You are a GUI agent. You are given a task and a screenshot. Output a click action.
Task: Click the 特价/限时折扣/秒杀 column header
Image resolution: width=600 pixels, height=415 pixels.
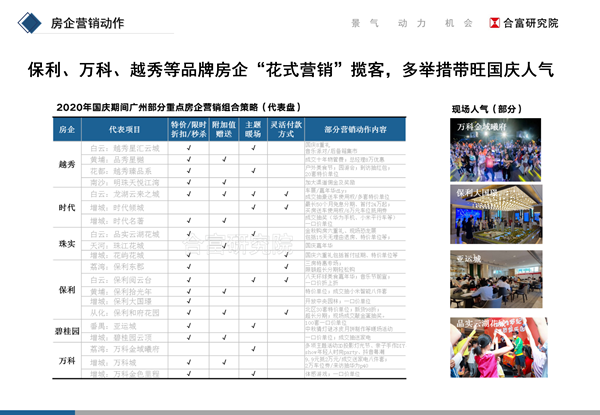pyautogui.click(x=189, y=130)
